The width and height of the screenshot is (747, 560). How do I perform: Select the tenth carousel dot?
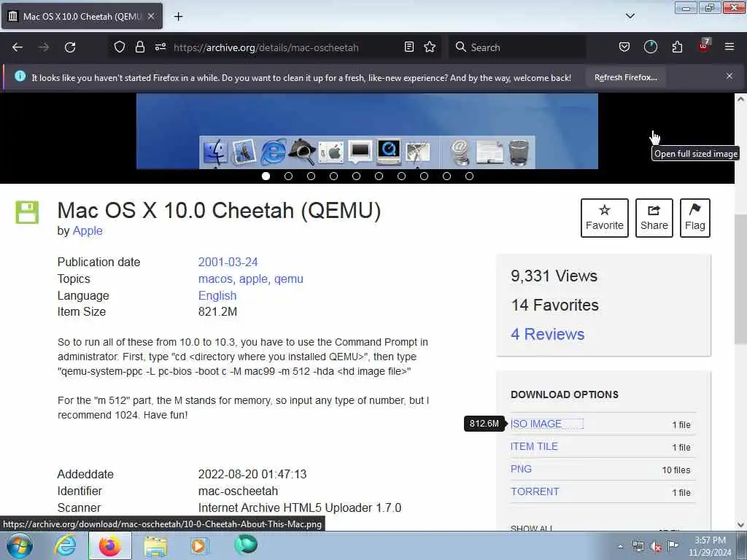tap(469, 176)
